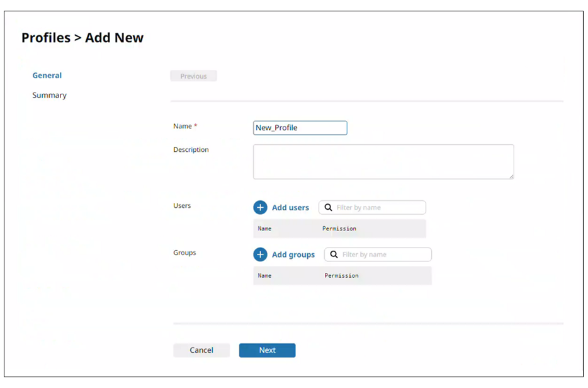
Task: Click the plus icon beside Add users
Action: point(260,207)
